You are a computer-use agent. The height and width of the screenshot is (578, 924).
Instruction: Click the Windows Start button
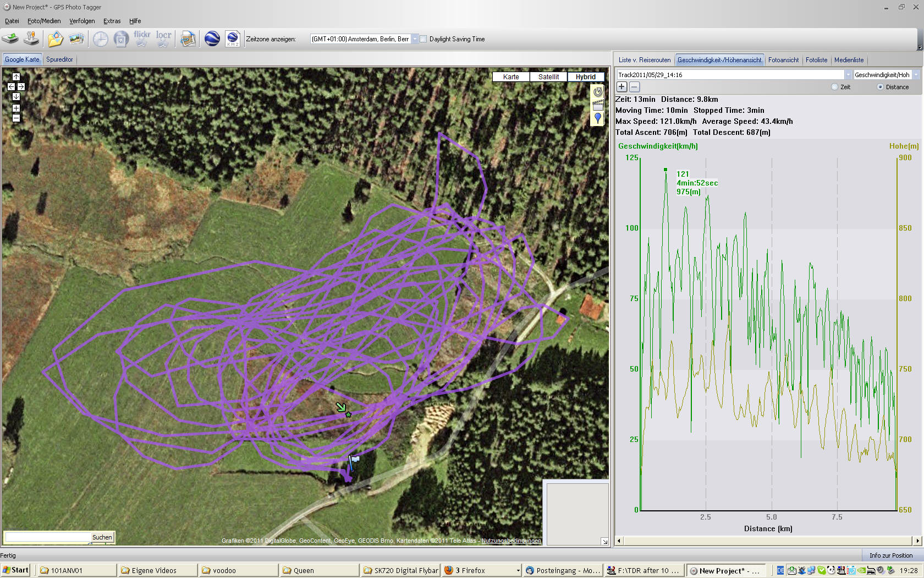point(15,570)
